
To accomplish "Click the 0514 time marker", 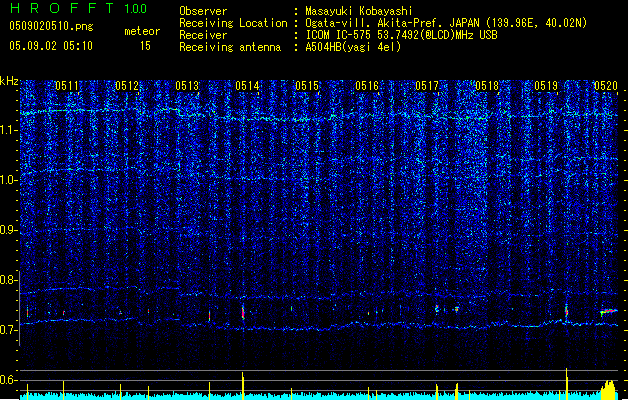I will [247, 86].
